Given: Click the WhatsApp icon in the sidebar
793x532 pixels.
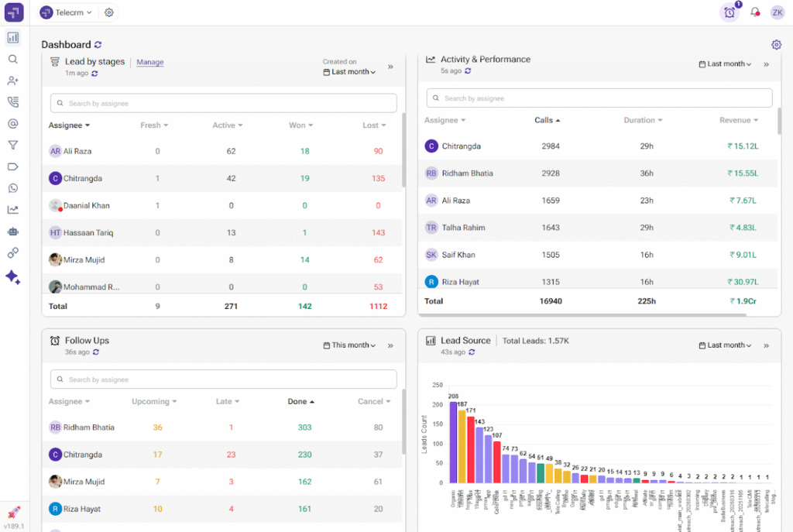Looking at the screenshot, I should 12,188.
